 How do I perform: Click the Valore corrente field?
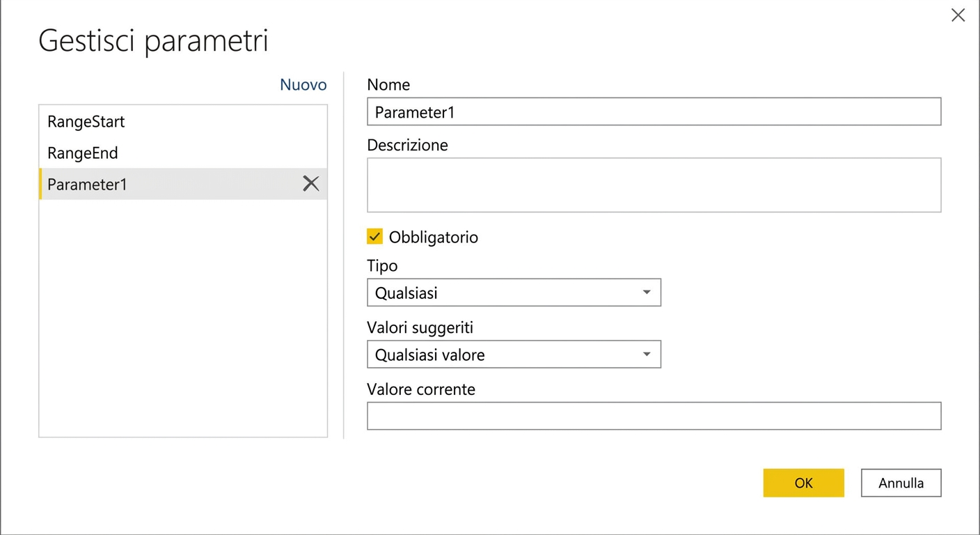(654, 416)
